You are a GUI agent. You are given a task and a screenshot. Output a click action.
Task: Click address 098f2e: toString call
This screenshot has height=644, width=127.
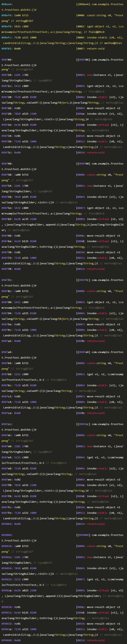pyautogui.click(x=7, y=125)
